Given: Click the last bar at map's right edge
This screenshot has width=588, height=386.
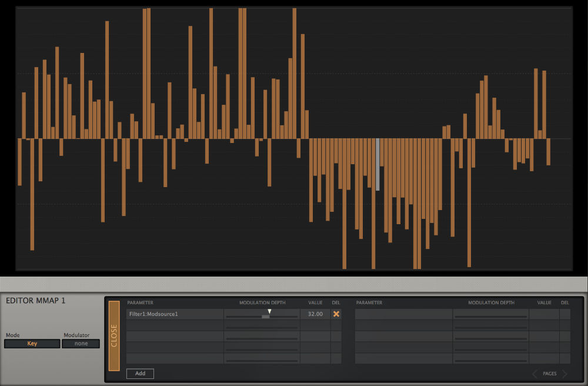Looking at the screenshot, I should click(548, 152).
